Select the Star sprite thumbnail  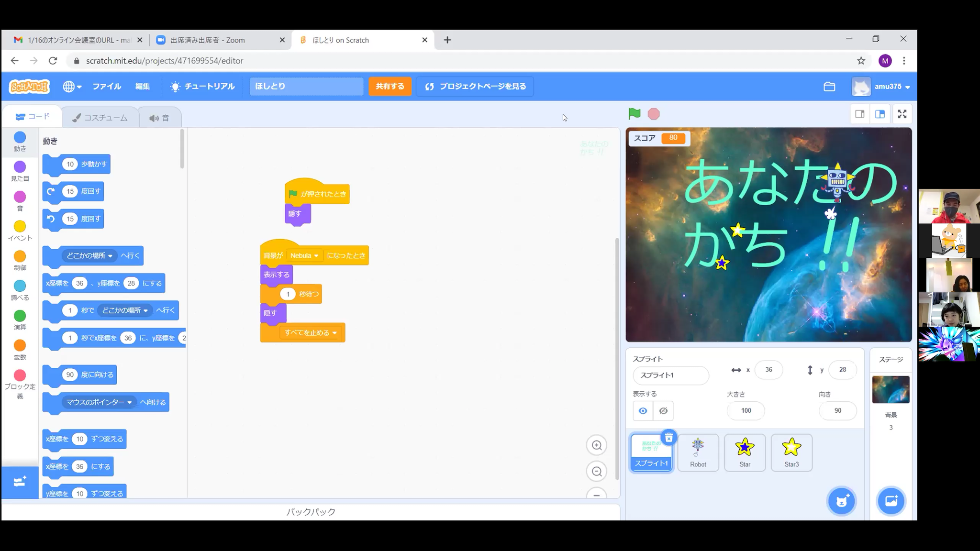[745, 453]
